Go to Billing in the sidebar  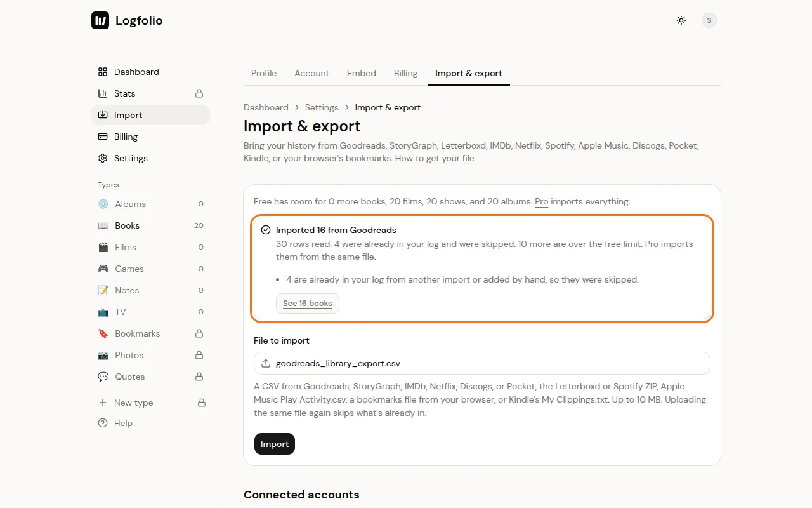[150, 137]
